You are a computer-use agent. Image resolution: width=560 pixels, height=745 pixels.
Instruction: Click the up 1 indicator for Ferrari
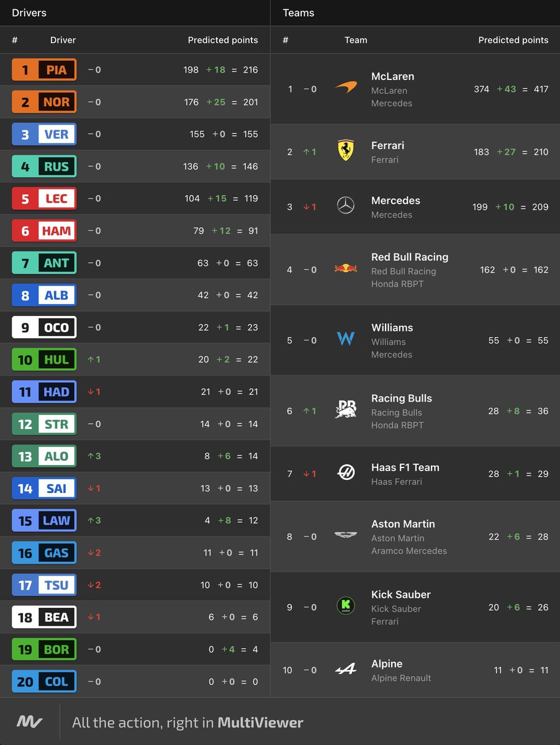point(310,151)
